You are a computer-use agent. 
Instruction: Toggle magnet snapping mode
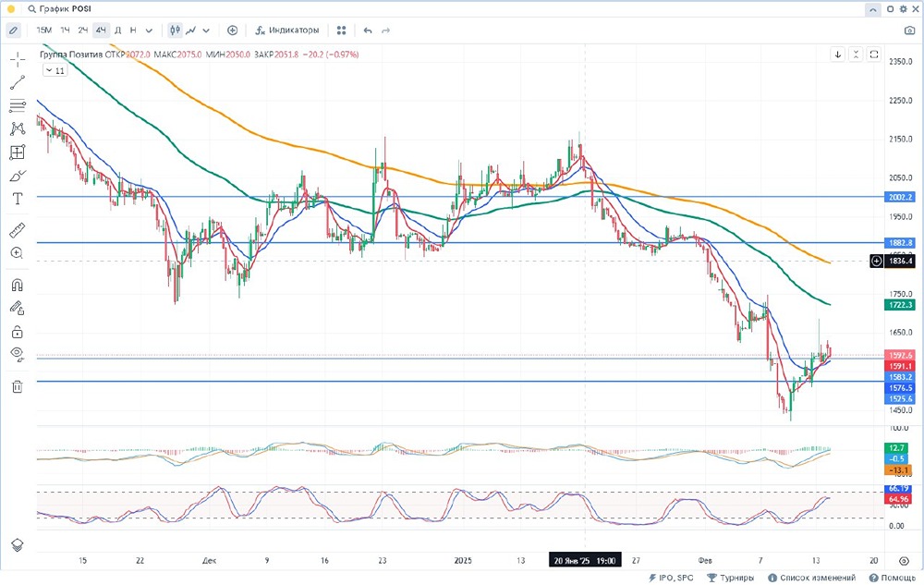[x=17, y=286]
